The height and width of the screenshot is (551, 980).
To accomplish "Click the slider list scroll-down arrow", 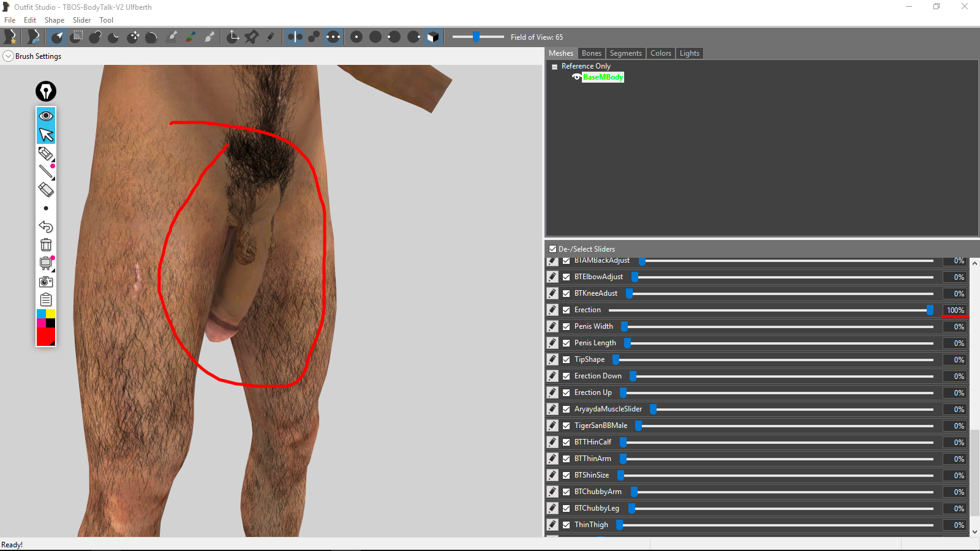I will (x=974, y=532).
